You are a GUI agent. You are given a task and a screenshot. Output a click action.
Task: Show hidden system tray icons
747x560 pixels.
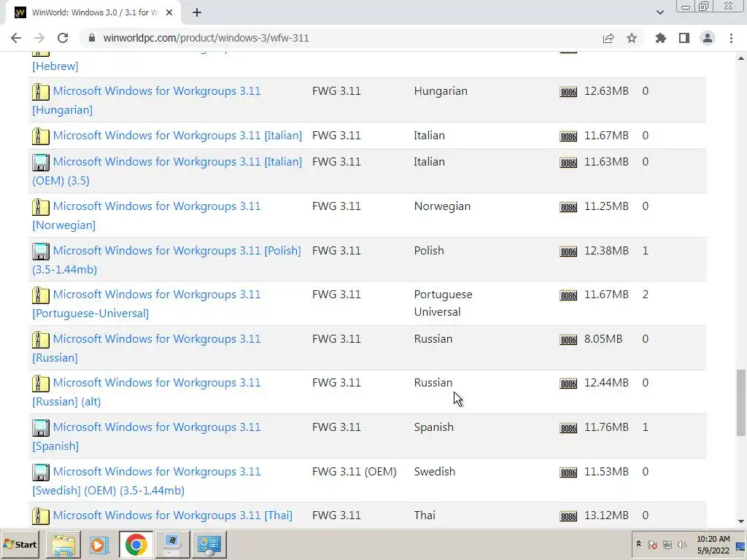point(638,544)
